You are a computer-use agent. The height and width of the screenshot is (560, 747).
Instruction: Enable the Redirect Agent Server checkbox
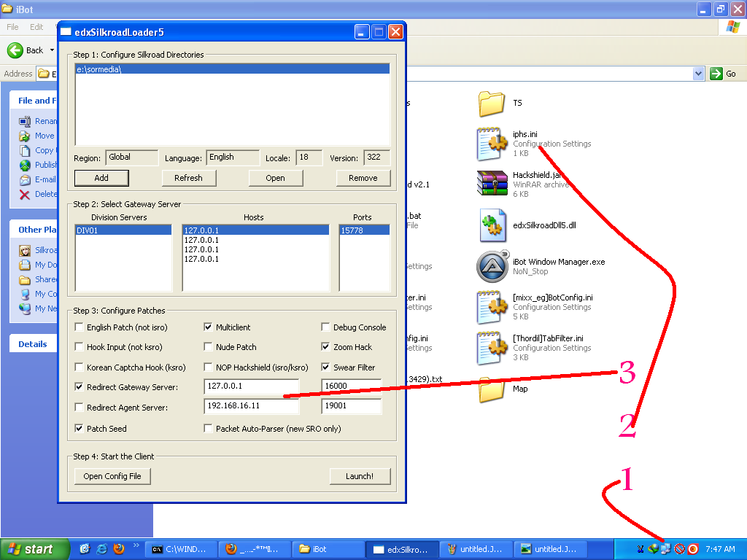(79, 407)
